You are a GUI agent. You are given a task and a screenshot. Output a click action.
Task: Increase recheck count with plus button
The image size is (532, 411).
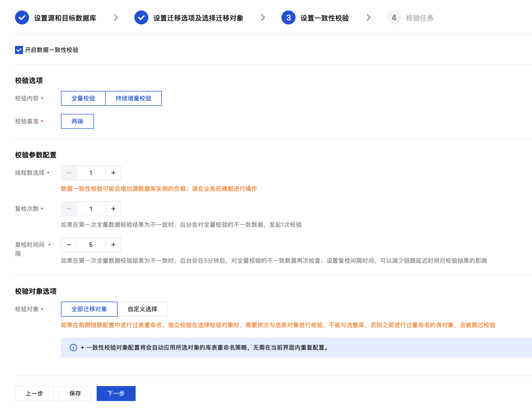113,209
